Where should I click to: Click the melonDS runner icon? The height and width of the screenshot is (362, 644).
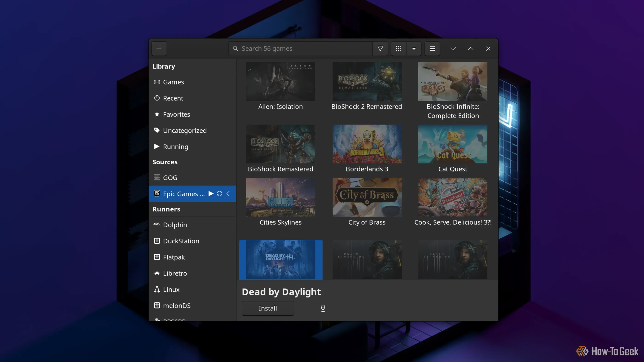(157, 305)
